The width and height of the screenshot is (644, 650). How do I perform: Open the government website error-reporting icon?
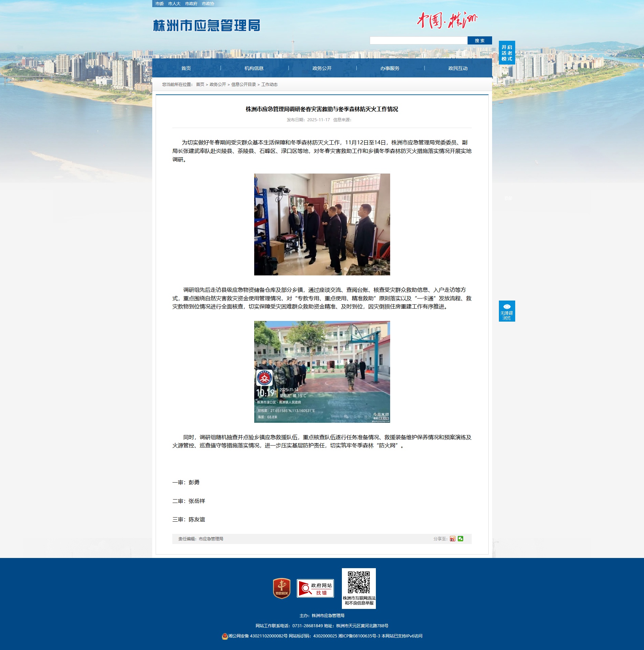[x=315, y=588]
